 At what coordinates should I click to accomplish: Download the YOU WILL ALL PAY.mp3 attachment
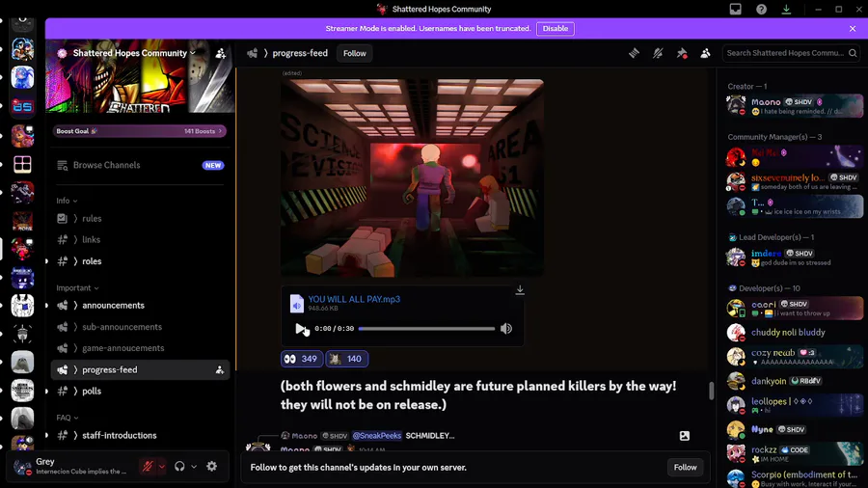pos(520,290)
